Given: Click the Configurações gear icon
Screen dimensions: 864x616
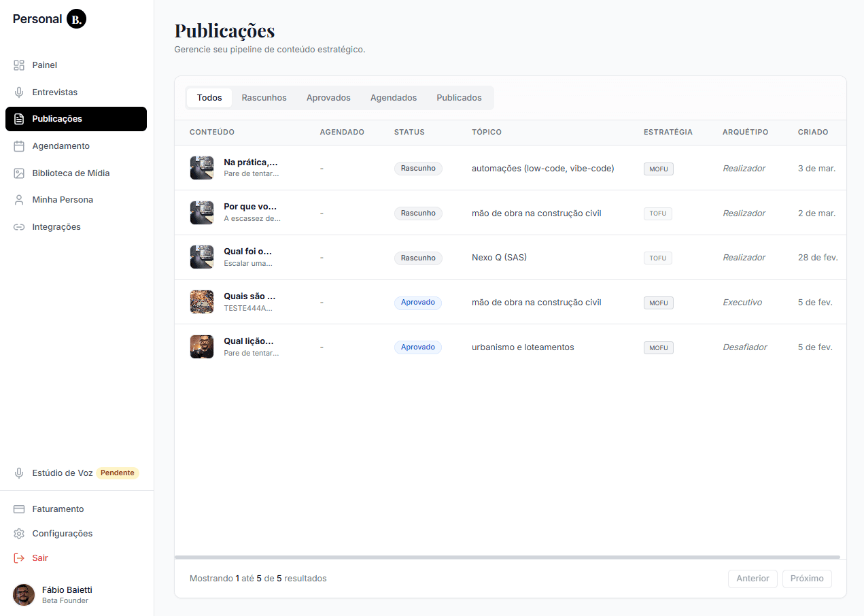Looking at the screenshot, I should (x=19, y=534).
